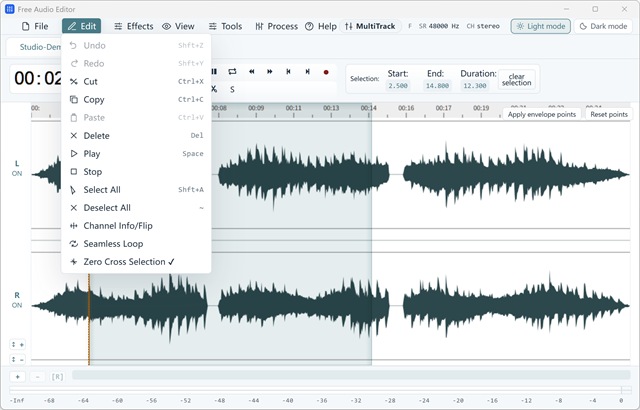Click the fast-forward transport icon

[x=270, y=72]
